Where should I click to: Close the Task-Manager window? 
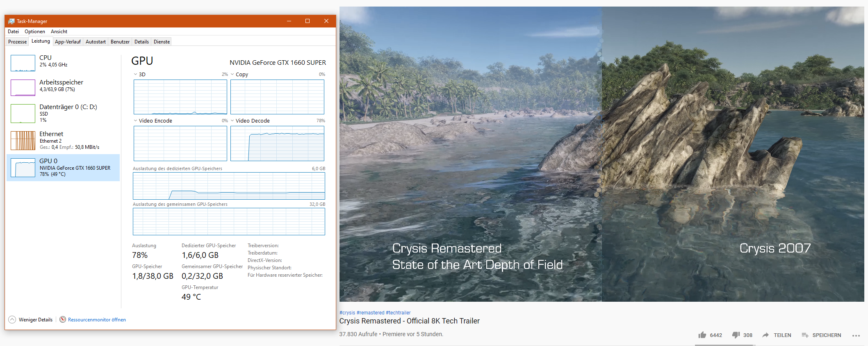tap(326, 21)
